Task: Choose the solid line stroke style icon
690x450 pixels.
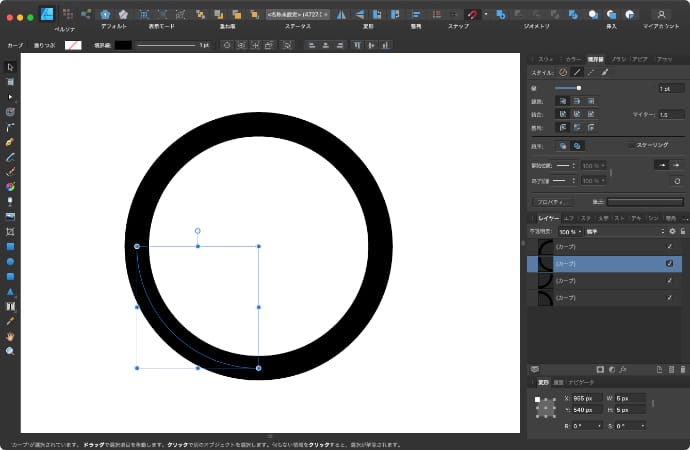Action: (x=577, y=72)
